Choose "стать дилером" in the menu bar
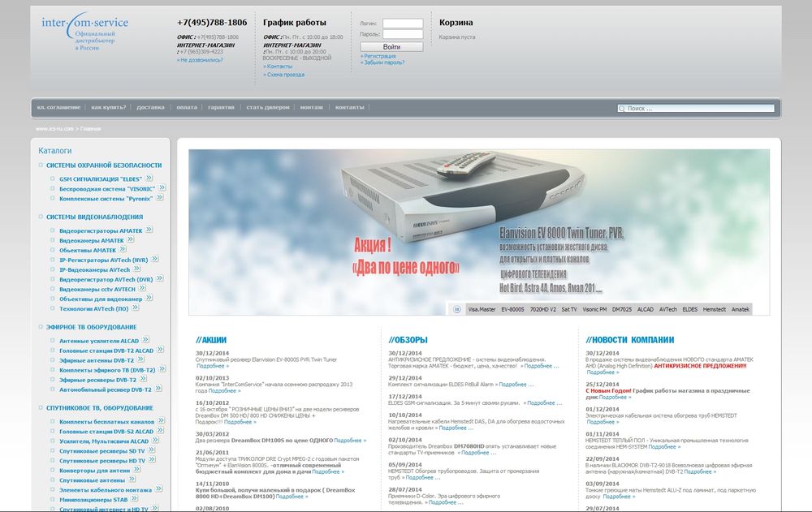The width and height of the screenshot is (812, 512). pos(268,108)
